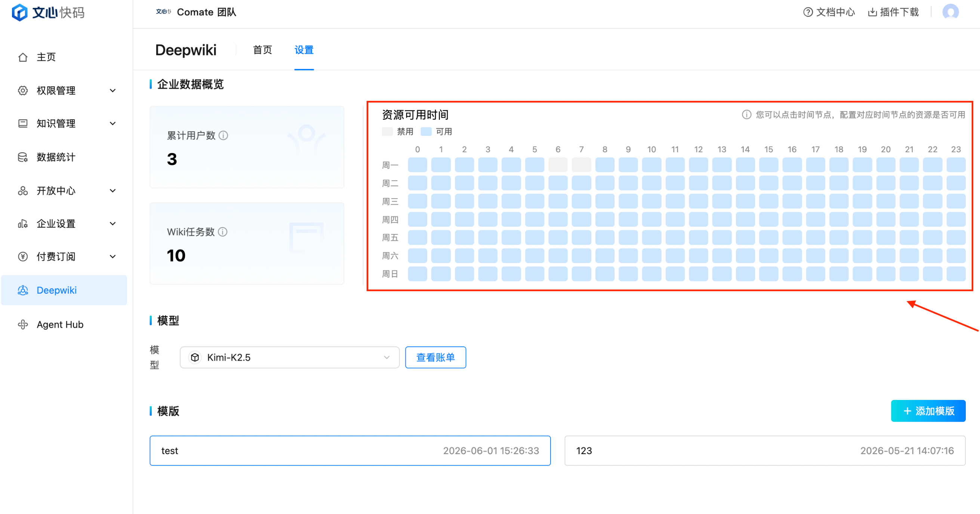This screenshot has width=980, height=514.
Task: Toggle 周三 hour 9 availability slot
Action: pyautogui.click(x=628, y=201)
